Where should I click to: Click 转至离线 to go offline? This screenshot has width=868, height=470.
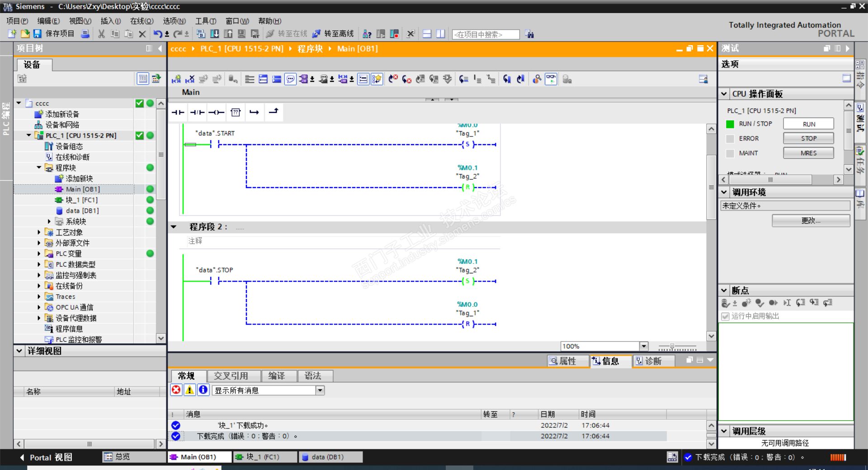point(334,34)
